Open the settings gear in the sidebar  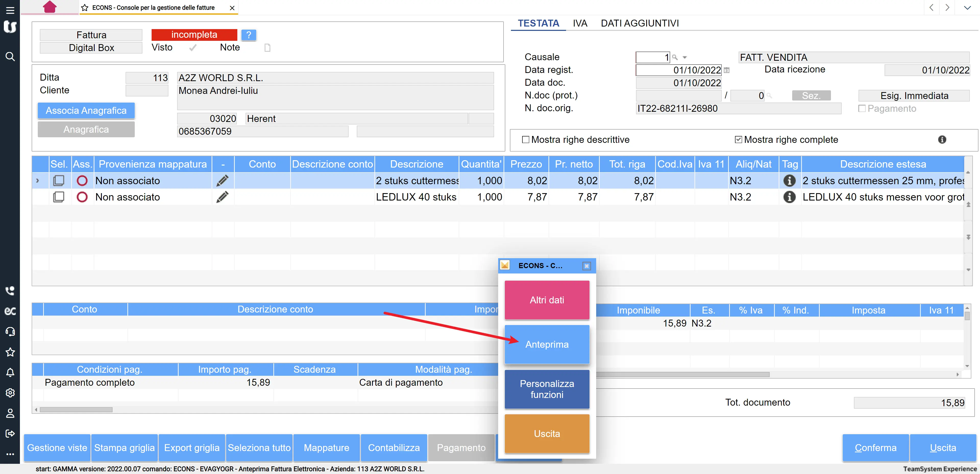click(10, 393)
